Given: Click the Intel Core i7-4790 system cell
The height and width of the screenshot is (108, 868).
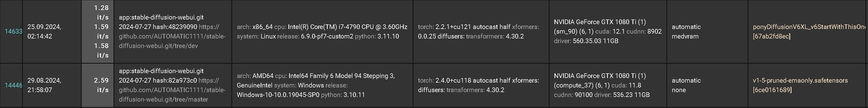Looking at the screenshot, I should click(322, 32).
